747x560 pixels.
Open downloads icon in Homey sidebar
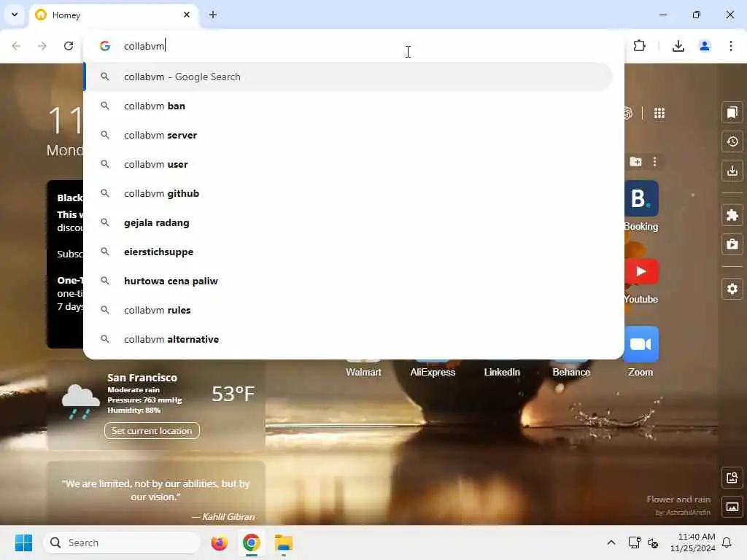(x=732, y=171)
